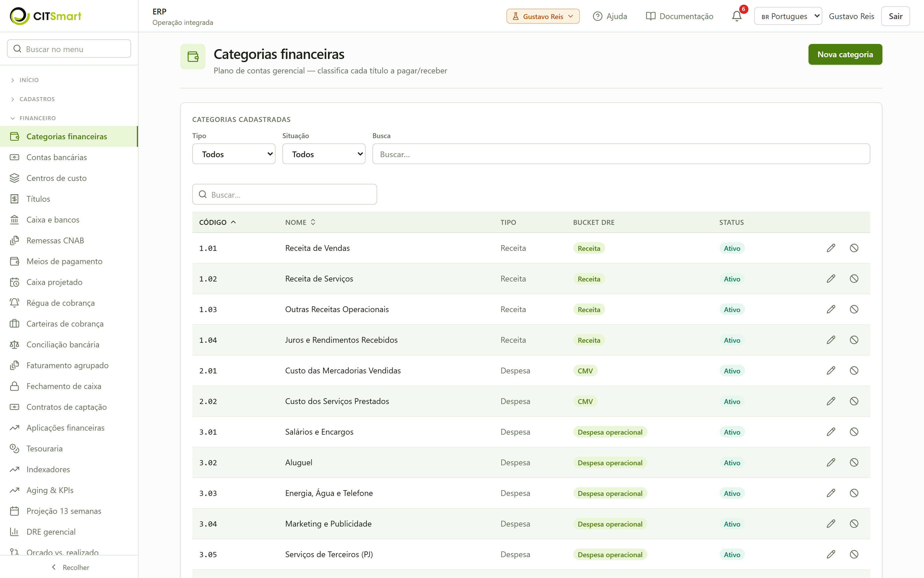Click the notification bell icon
924x578 pixels.
click(737, 16)
